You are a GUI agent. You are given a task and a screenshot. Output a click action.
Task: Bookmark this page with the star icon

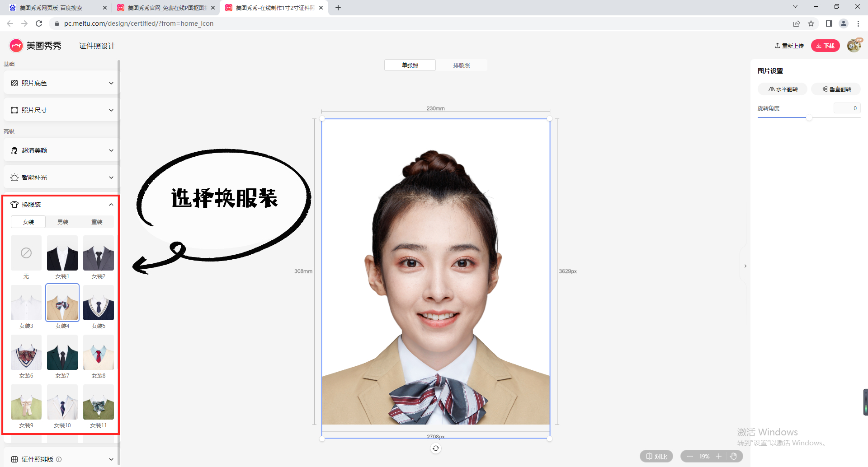811,23
